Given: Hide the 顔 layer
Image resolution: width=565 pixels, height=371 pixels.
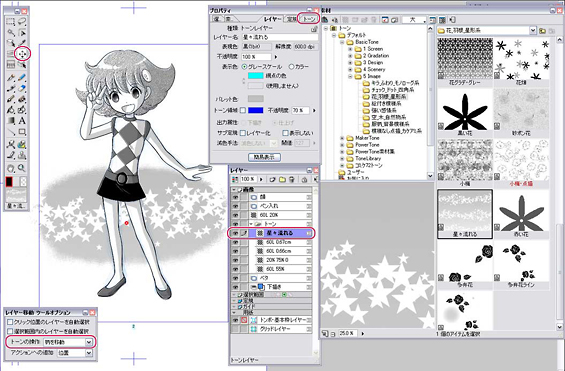Looking at the screenshot, I should tap(235, 197).
